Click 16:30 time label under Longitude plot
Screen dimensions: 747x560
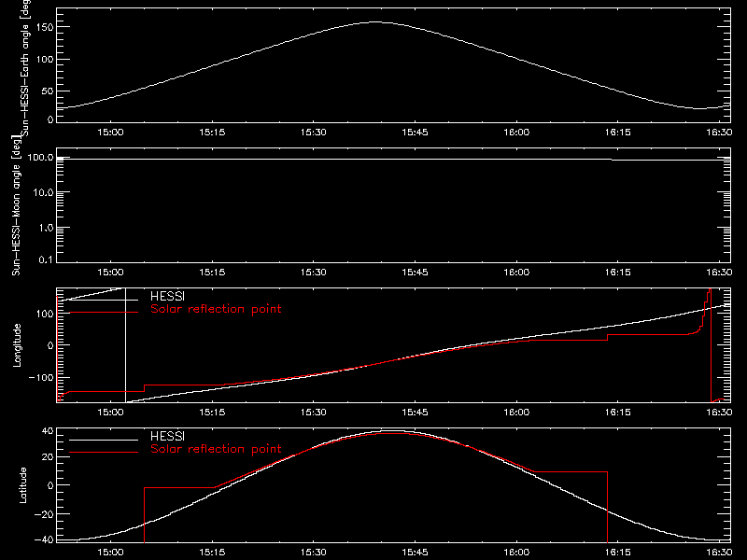pyautogui.click(x=719, y=413)
